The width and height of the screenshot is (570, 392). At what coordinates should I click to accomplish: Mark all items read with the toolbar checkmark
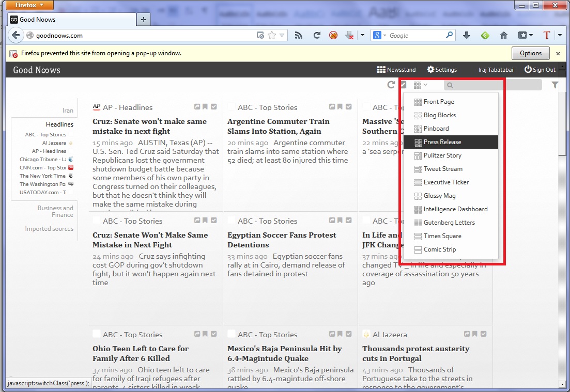point(404,85)
